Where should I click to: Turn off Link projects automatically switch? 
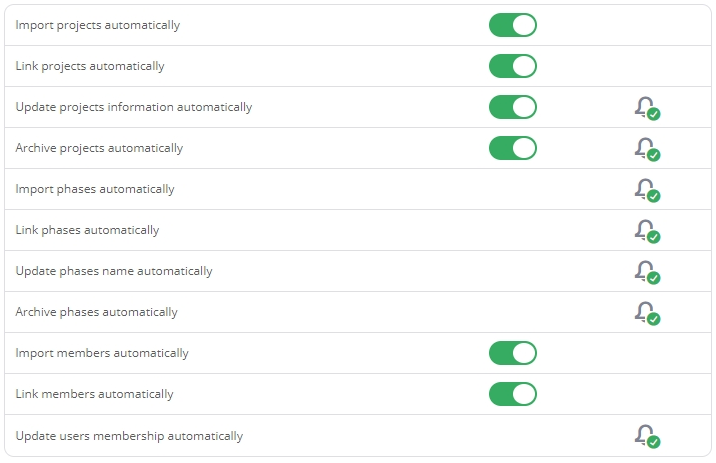pos(513,66)
